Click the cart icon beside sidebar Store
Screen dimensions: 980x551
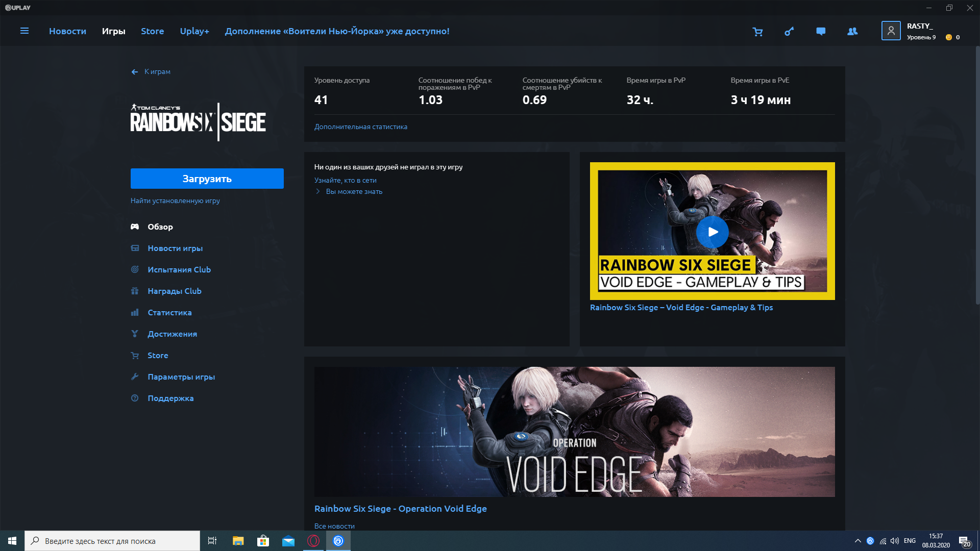pyautogui.click(x=135, y=355)
